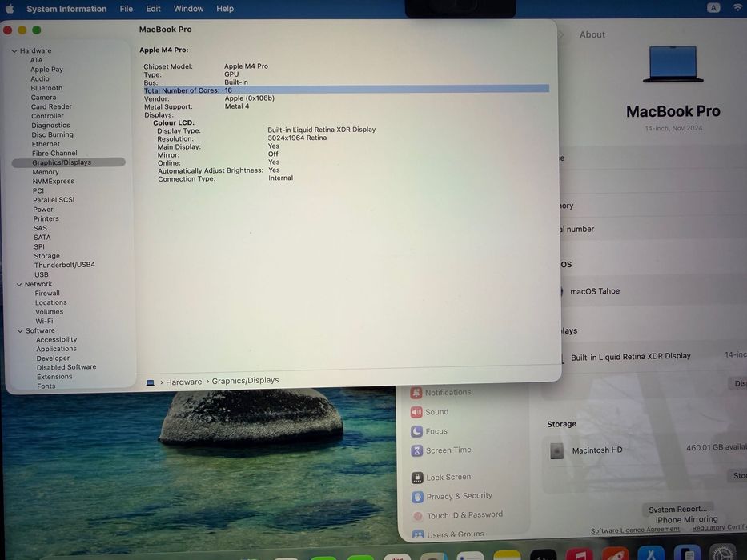Select Storage in the hardware sidebar

(46, 256)
